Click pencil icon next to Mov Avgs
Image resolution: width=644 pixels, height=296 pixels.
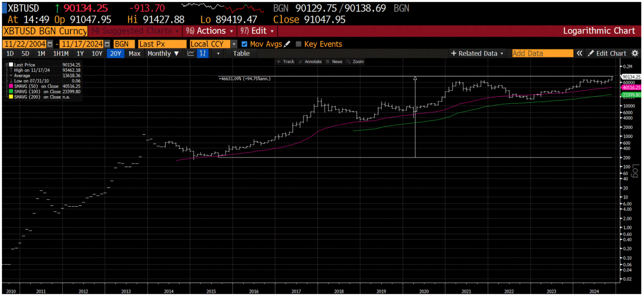coord(287,44)
